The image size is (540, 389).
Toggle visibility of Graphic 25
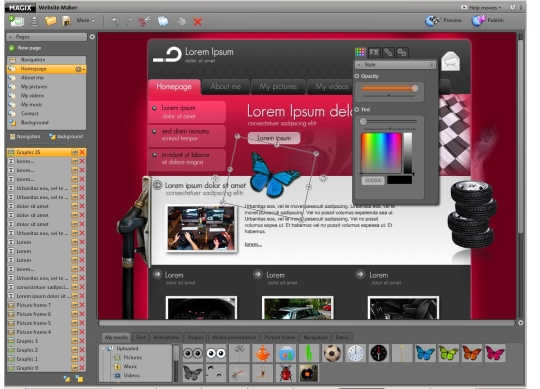coord(74,152)
